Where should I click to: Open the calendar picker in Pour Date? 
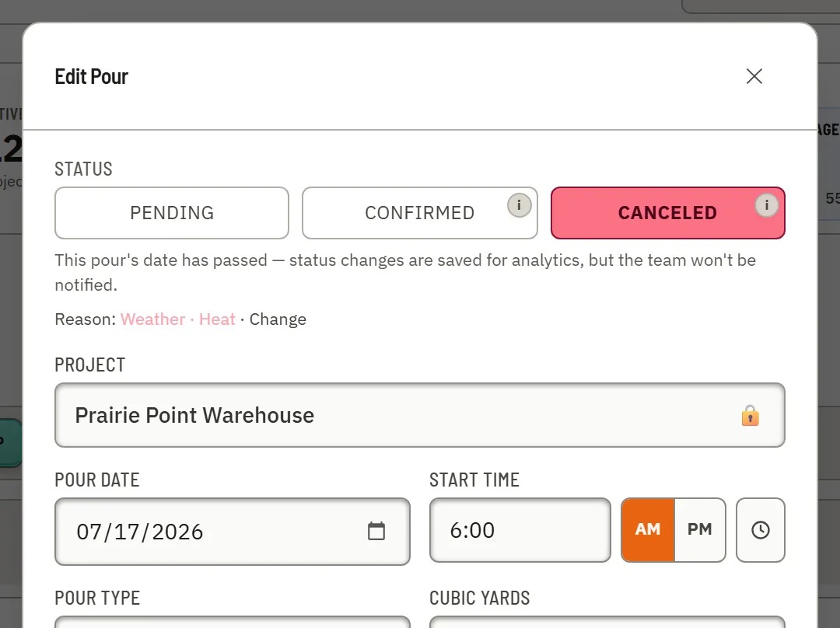376,531
